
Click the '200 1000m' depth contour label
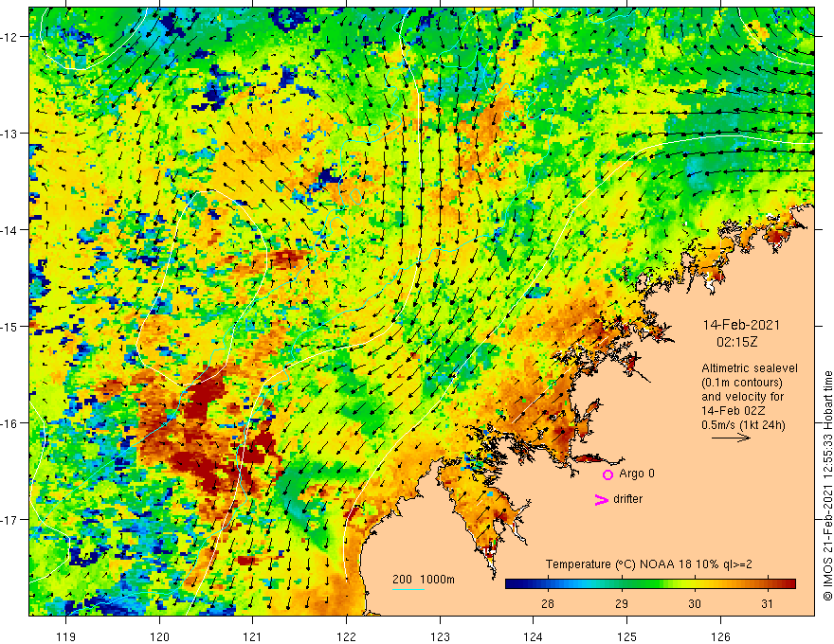tap(424, 580)
